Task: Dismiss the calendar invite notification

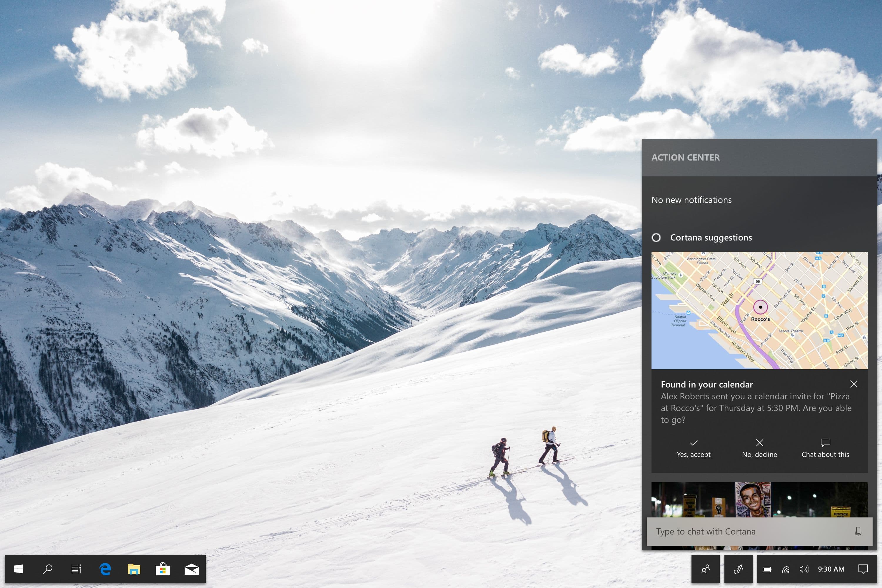Action: [x=853, y=384]
